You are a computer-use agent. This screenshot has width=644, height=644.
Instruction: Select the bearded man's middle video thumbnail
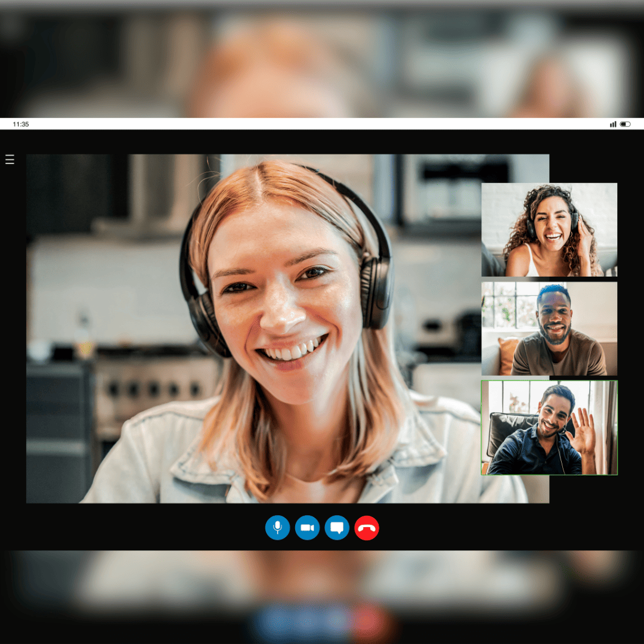point(549,329)
